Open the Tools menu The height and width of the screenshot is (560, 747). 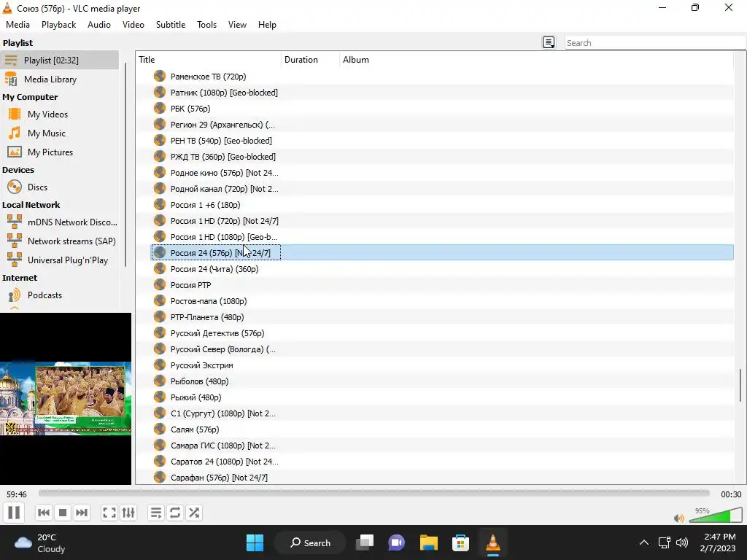[206, 25]
